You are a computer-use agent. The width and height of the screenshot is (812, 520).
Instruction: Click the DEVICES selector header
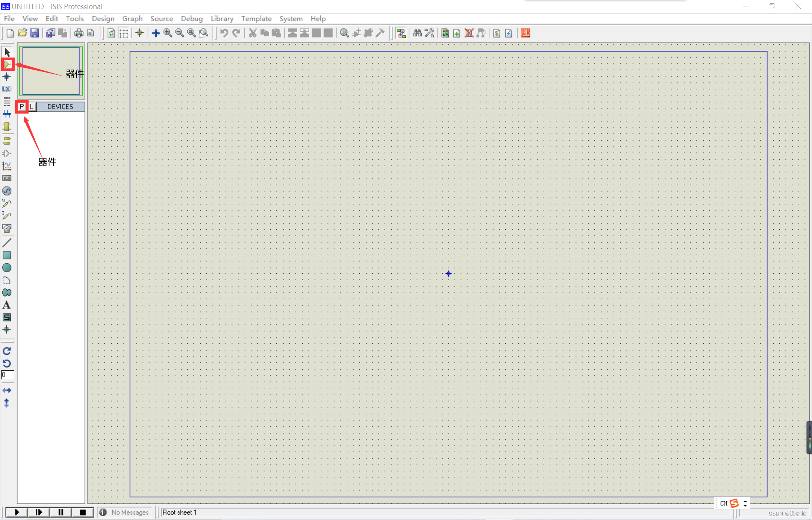tap(60, 107)
